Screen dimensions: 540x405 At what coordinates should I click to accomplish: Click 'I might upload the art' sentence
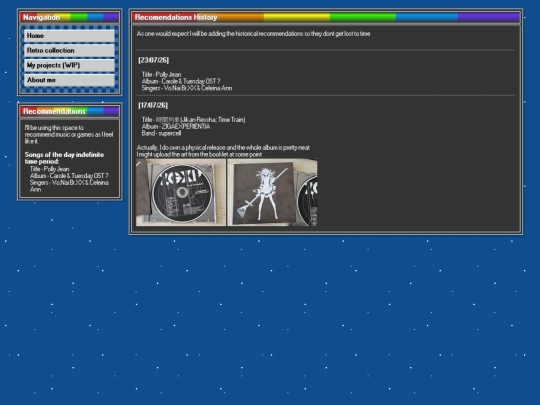coord(199,154)
